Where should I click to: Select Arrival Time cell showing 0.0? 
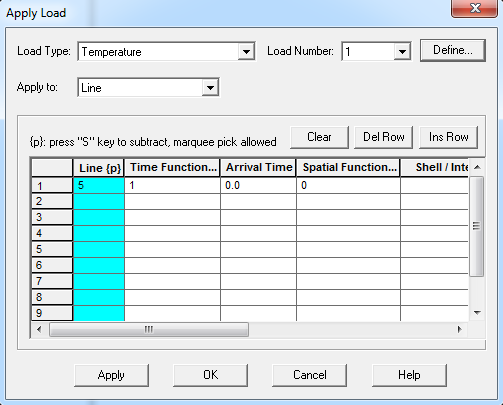click(258, 185)
